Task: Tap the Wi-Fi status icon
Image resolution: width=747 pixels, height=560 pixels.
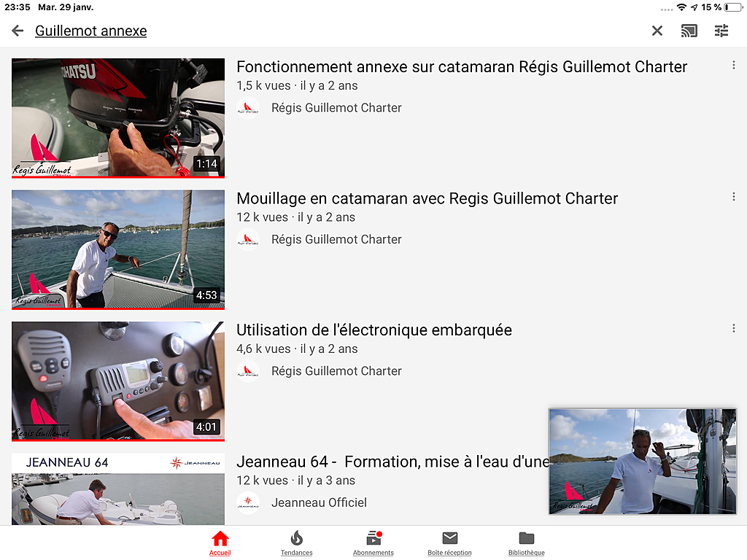Action: tap(682, 7)
